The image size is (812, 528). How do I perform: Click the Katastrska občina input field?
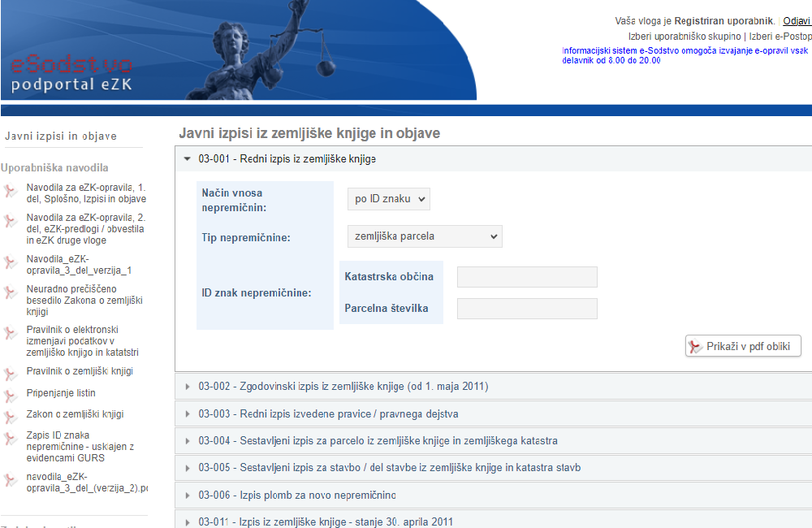pos(527,277)
